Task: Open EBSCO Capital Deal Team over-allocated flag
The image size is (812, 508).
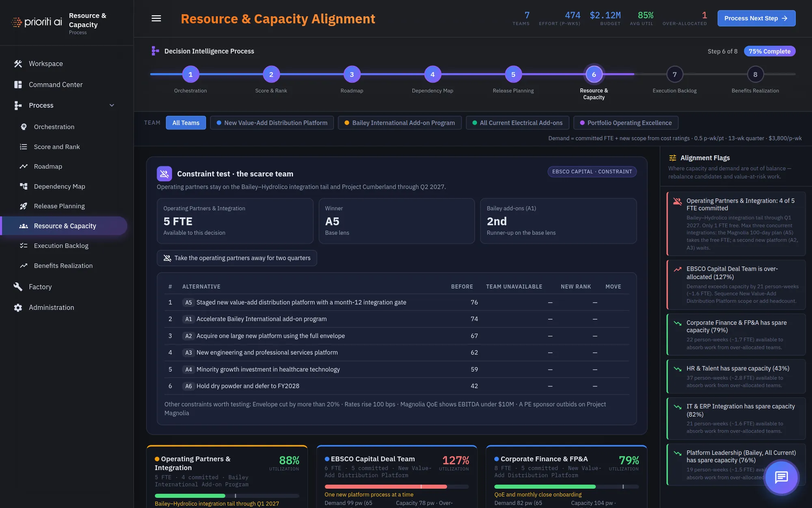Action: click(736, 285)
